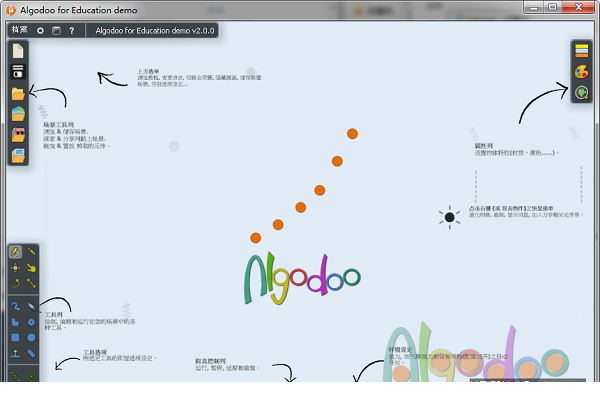This screenshot has width=600, height=397.
Task: Minimize the Algodoo window
Action: (x=534, y=7)
